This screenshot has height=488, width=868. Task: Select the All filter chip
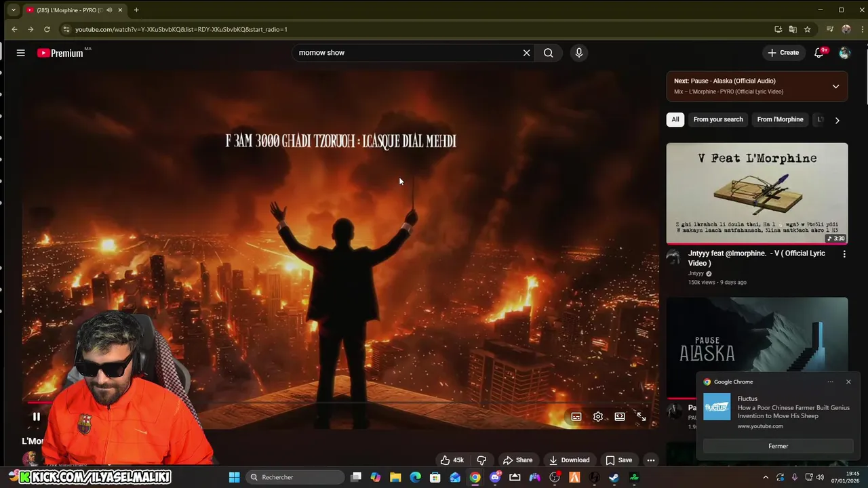click(675, 119)
